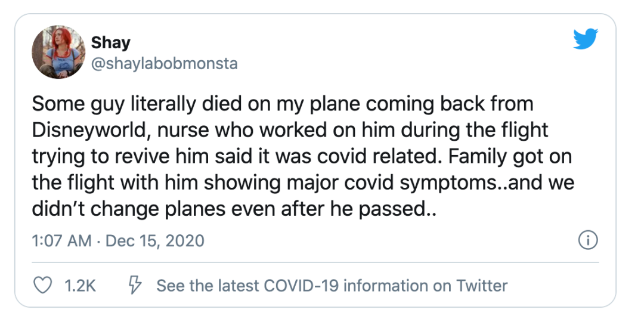Screen dimensions: 644x322
Task: See the latest COVID-19 information link
Action: tap(332, 286)
